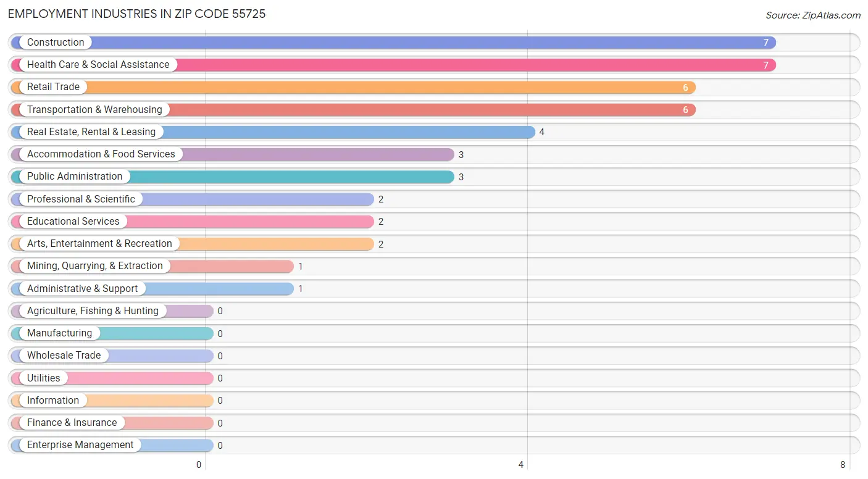
Task: Click the value 0 beside Utilities bar
Action: pos(220,378)
